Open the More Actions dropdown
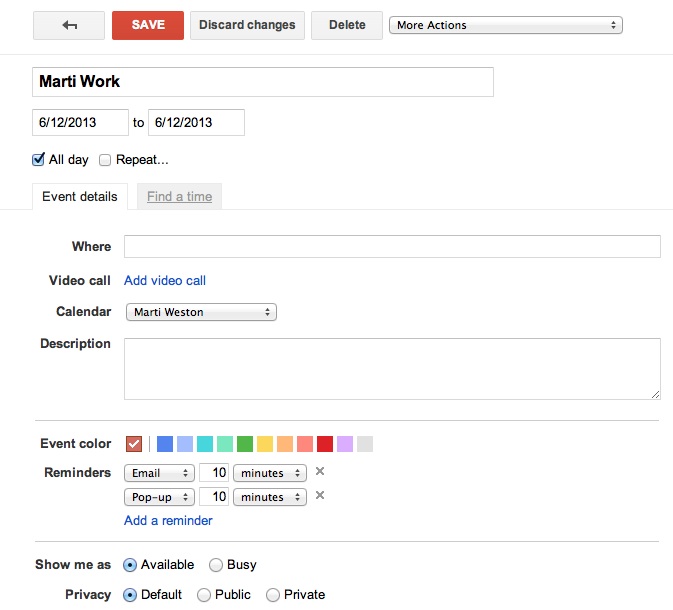The height and width of the screenshot is (610, 673). point(505,25)
